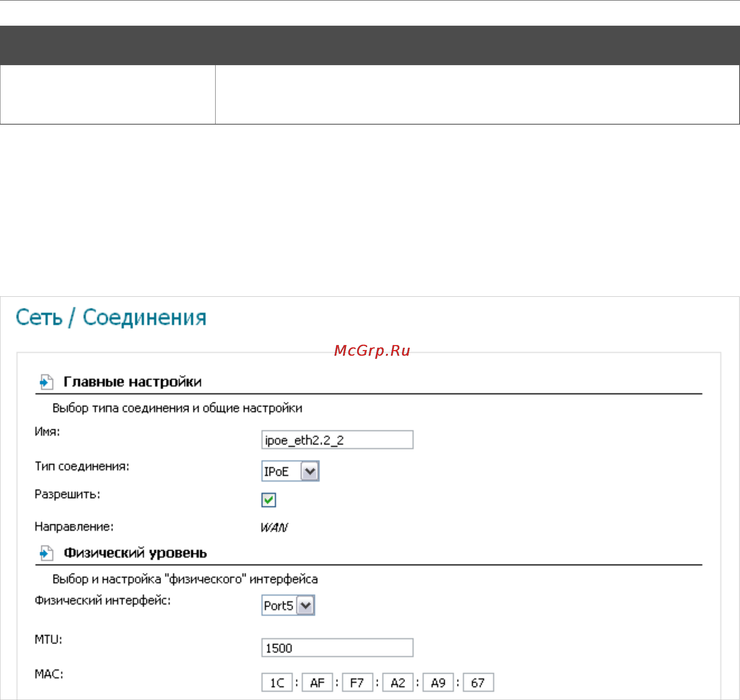Viewport: 740px width, 700px height.
Task: Click the Физический уровень section icon
Action: coord(46,553)
